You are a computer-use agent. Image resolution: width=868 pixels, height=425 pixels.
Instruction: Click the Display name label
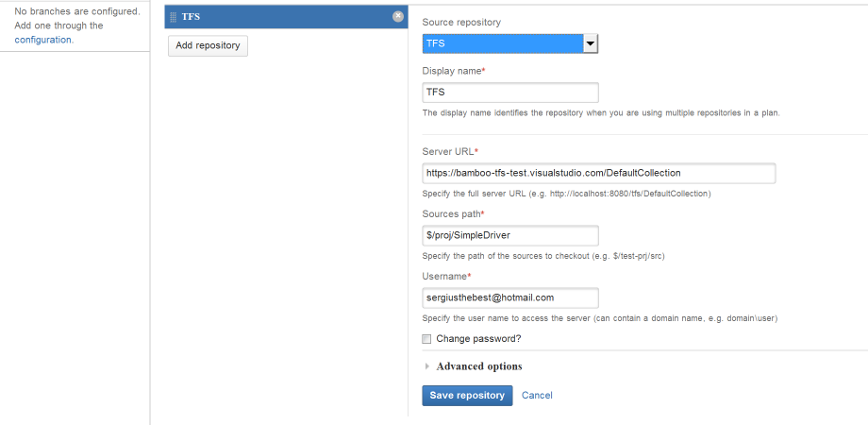452,71
